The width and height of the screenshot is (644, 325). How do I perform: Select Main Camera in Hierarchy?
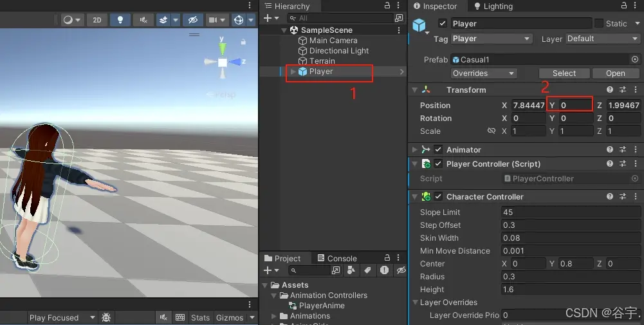pos(333,41)
